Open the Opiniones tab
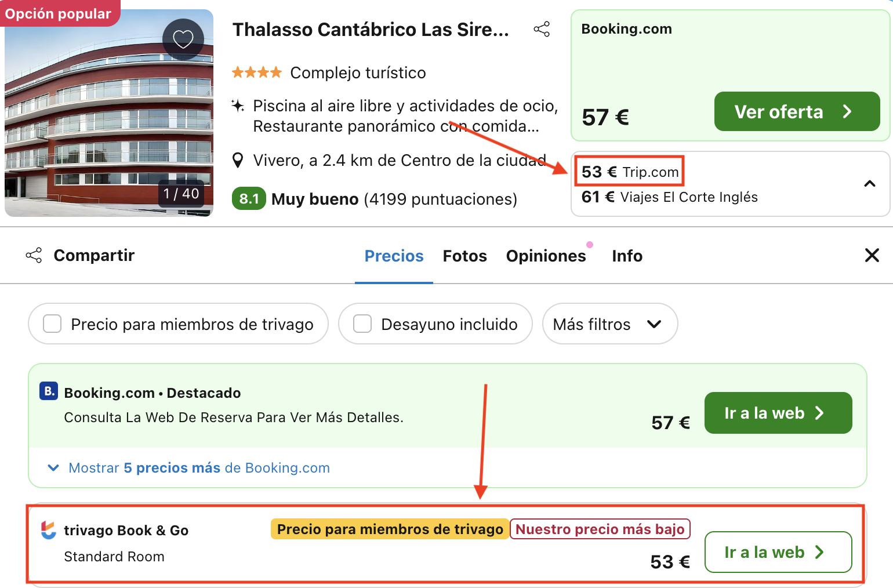The width and height of the screenshot is (893, 588). (x=546, y=256)
